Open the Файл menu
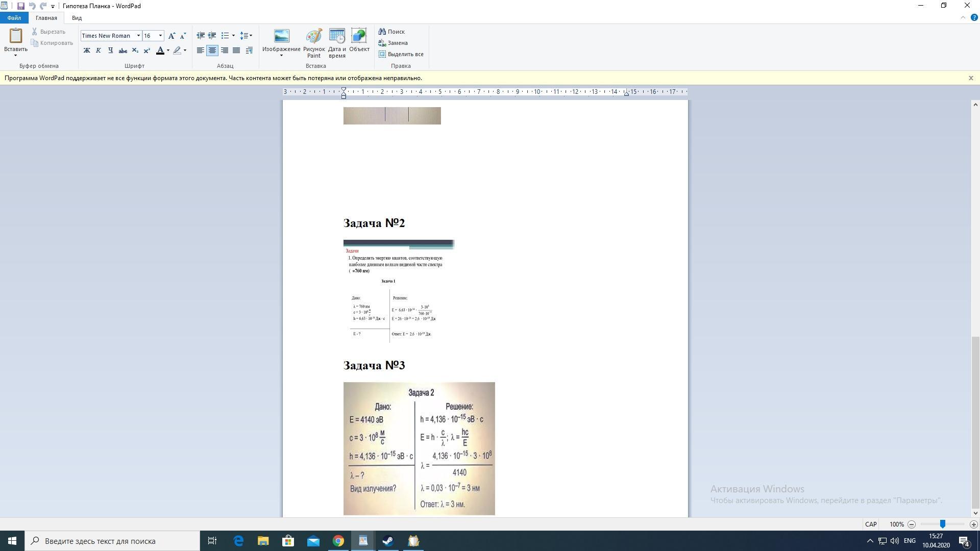Image resolution: width=980 pixels, height=551 pixels. [14, 18]
